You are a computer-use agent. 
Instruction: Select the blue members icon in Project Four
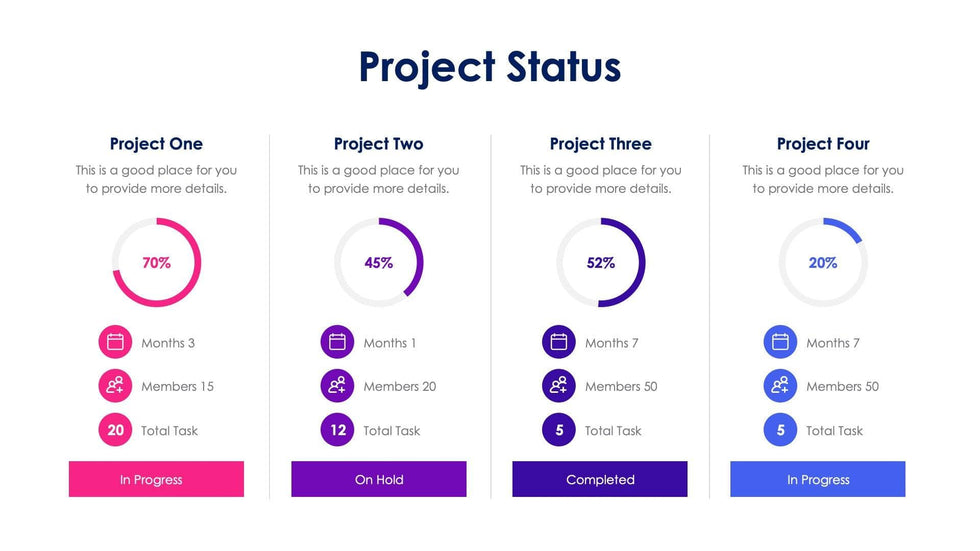[x=780, y=386]
